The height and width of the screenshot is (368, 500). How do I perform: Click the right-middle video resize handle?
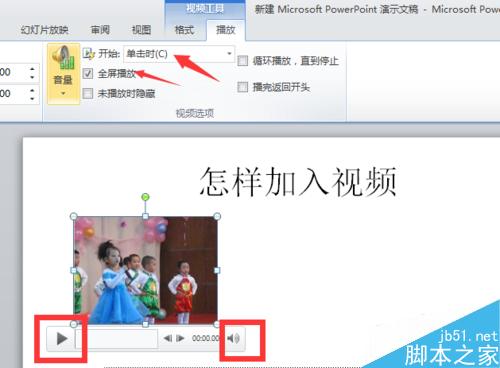(x=217, y=270)
